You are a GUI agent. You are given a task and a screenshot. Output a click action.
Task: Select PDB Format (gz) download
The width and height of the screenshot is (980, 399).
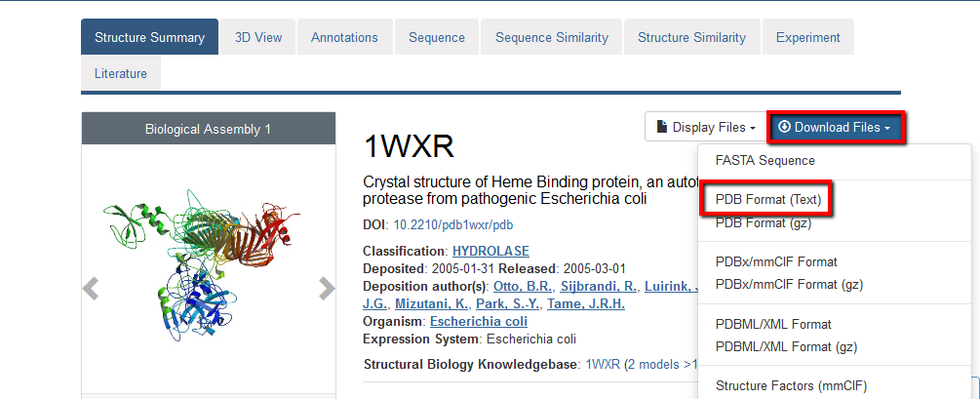tap(764, 222)
